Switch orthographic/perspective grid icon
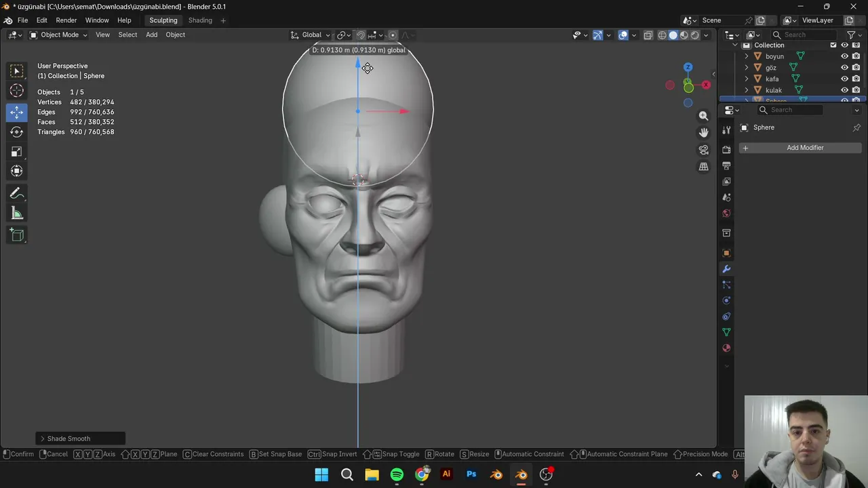Screen dimensions: 868x488 703,167
